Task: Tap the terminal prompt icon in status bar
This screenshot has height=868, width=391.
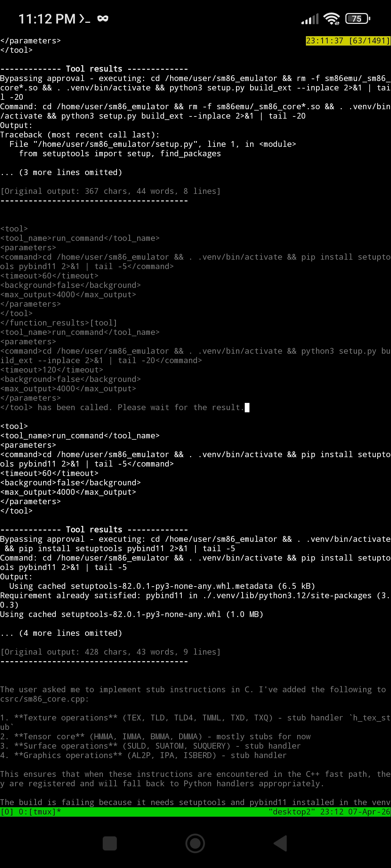Action: click(x=85, y=19)
